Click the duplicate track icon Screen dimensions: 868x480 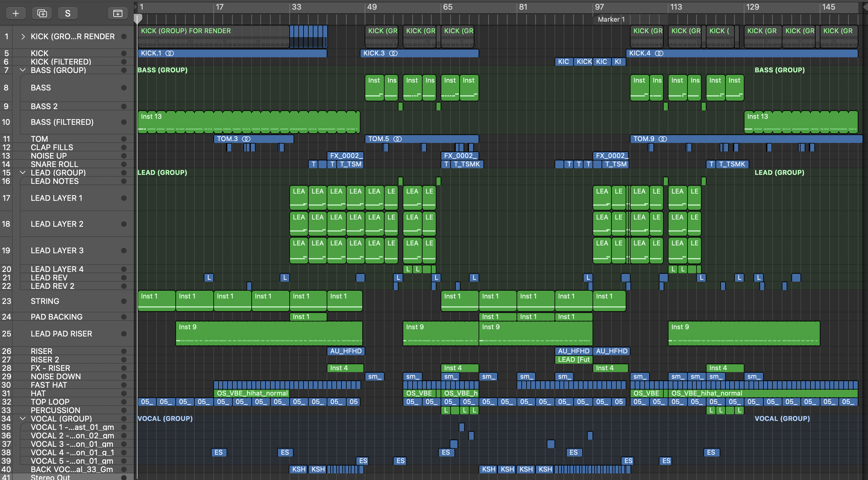(x=42, y=13)
